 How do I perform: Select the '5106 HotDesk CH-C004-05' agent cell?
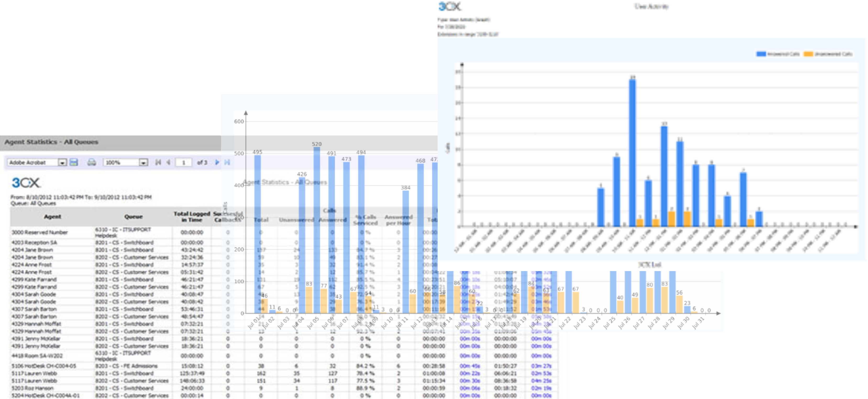pos(44,366)
